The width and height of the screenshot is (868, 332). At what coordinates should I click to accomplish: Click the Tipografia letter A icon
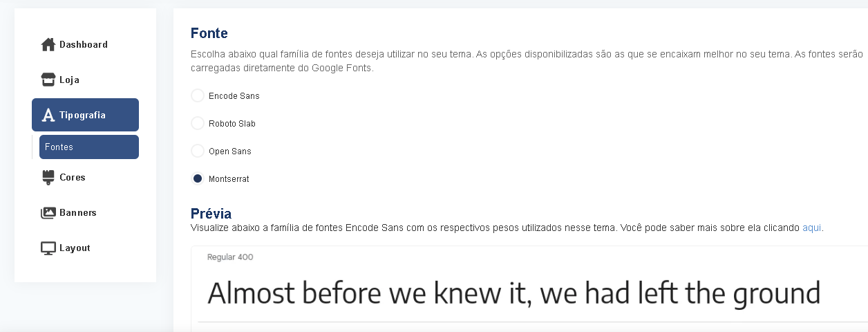(48, 116)
